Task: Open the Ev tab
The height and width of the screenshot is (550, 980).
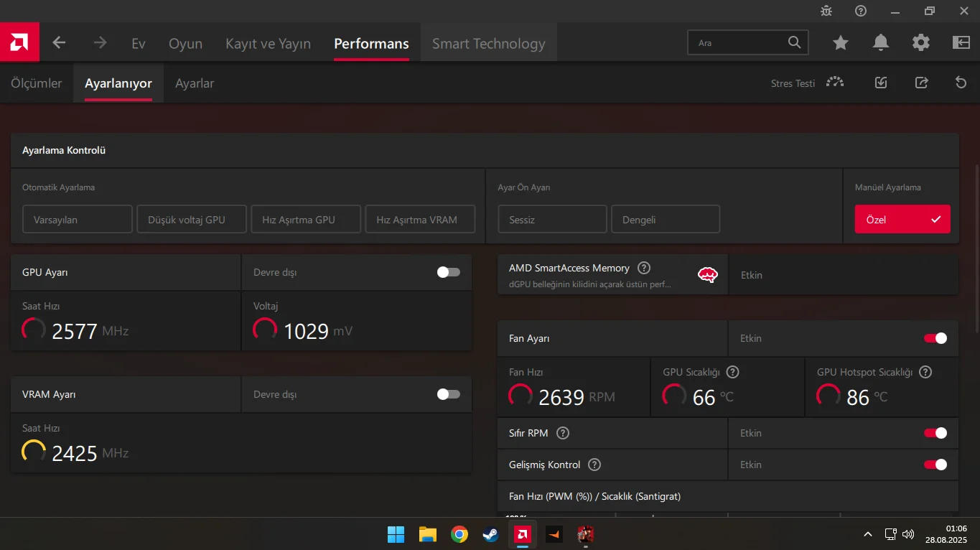Action: (139, 44)
